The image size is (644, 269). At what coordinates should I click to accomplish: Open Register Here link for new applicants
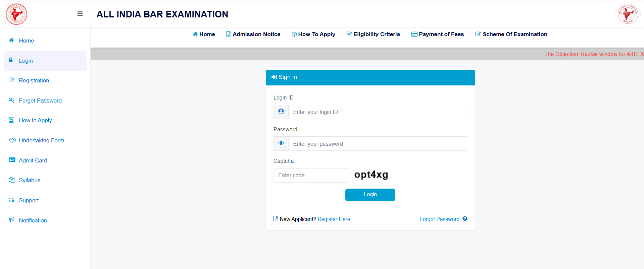click(334, 219)
